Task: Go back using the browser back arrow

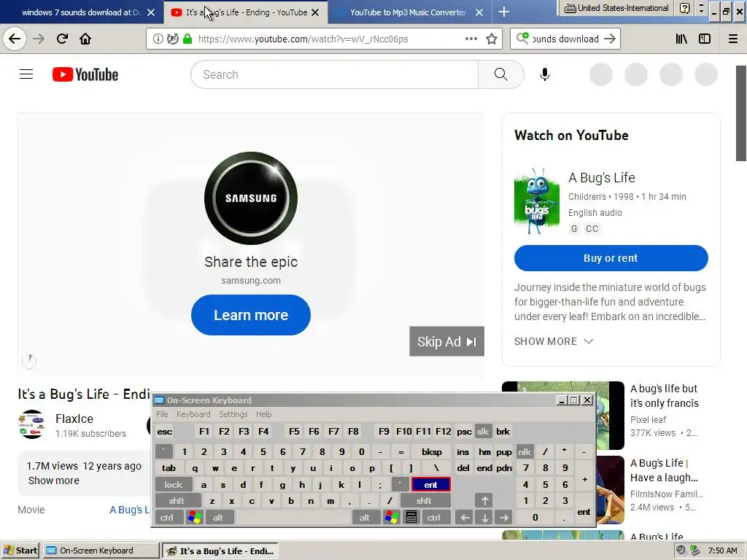Action: coord(15,39)
